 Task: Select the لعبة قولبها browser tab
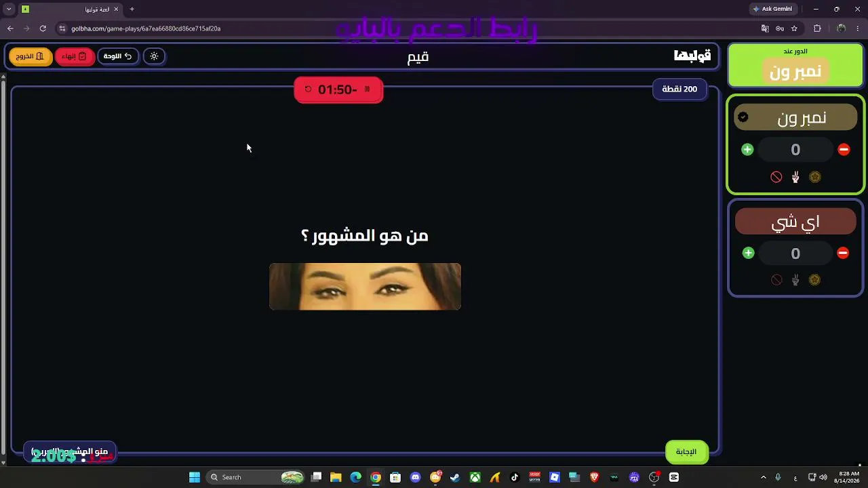coord(70,9)
